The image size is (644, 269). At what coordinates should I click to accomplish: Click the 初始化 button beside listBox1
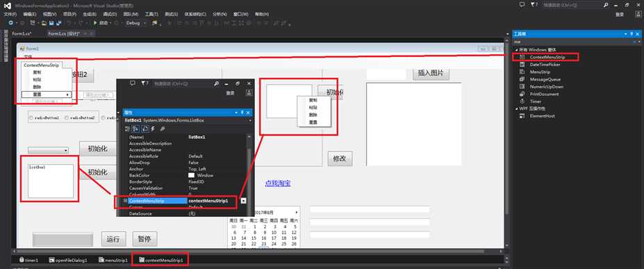pos(99,172)
